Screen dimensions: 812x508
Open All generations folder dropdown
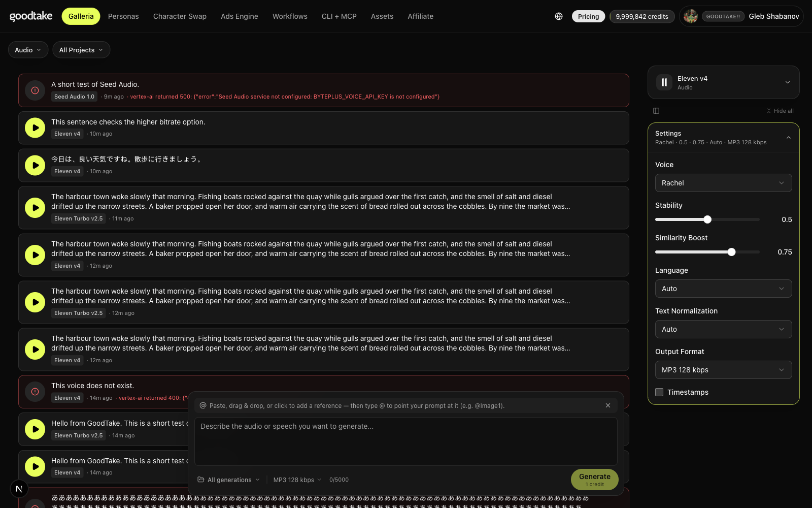pyautogui.click(x=228, y=480)
